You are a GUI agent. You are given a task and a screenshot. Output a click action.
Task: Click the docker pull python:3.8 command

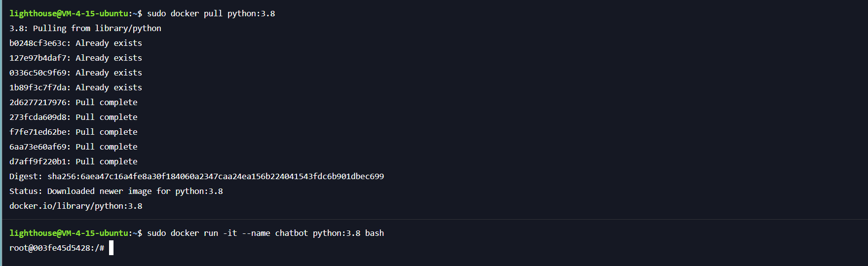point(211,14)
